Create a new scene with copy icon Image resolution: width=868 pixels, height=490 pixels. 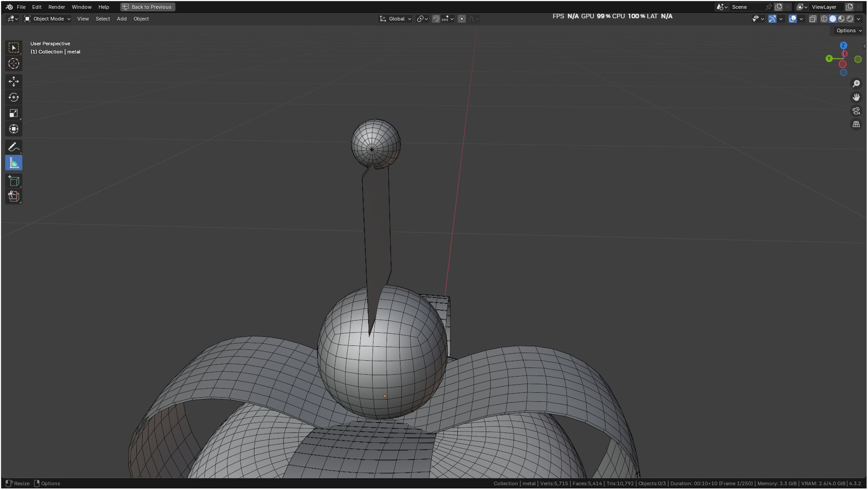click(779, 7)
